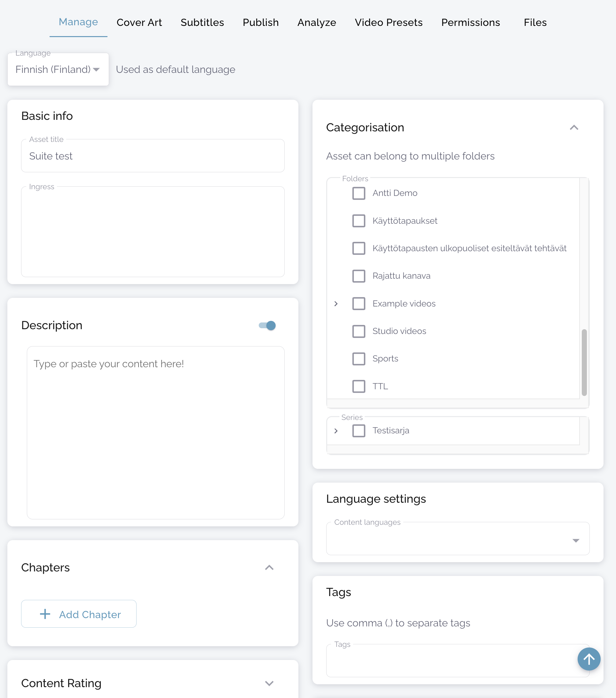
Task: Expand the Example videos folder tree
Action: pos(336,304)
